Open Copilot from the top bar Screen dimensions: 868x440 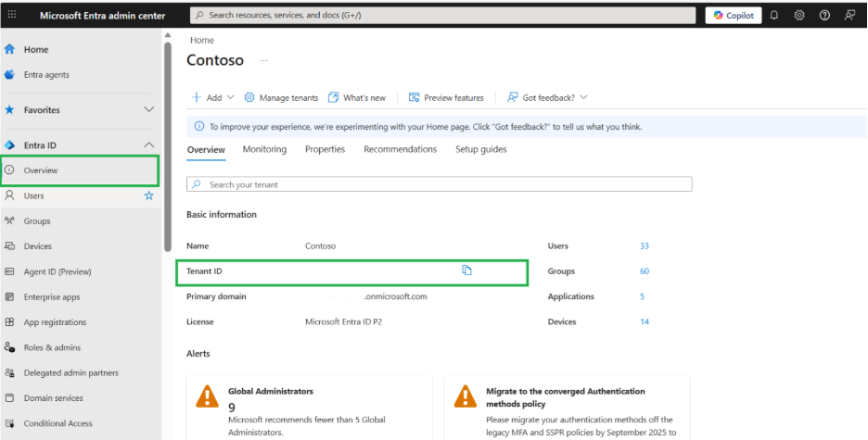(734, 16)
